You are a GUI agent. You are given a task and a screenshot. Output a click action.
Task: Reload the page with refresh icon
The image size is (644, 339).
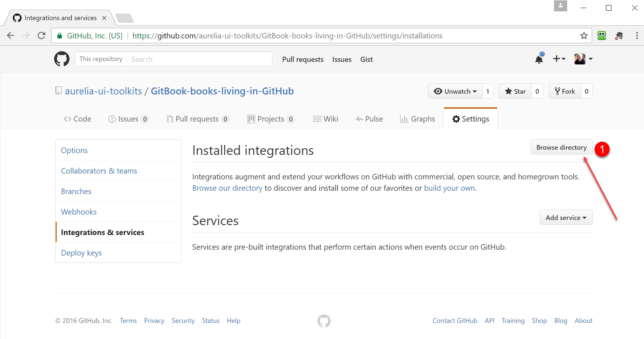pos(42,36)
